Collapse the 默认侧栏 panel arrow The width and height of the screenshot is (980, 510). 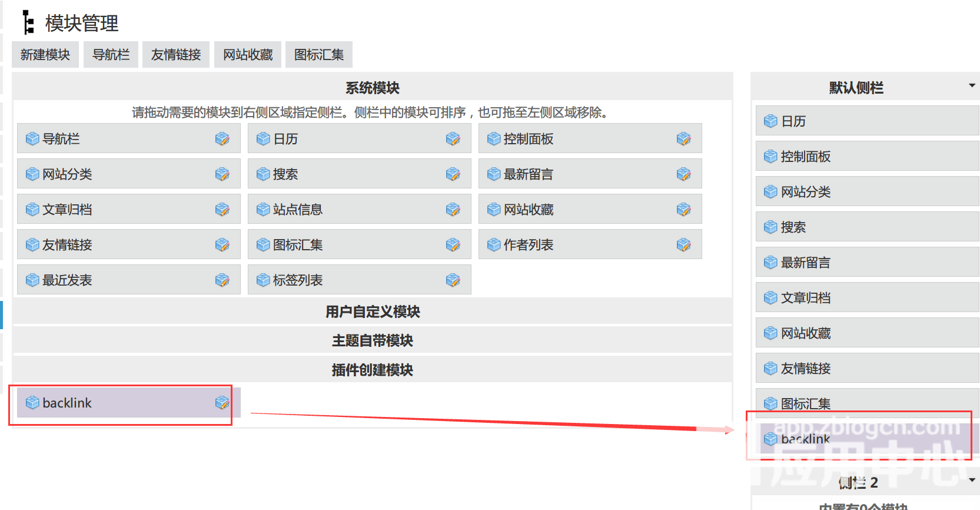pos(972,86)
